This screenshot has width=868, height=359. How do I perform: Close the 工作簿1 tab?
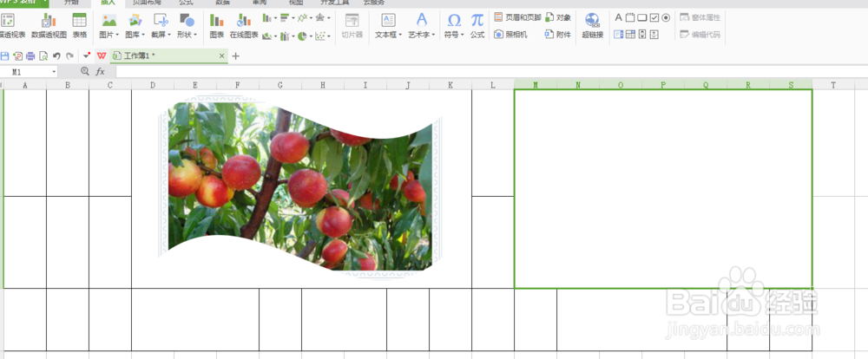(x=222, y=55)
